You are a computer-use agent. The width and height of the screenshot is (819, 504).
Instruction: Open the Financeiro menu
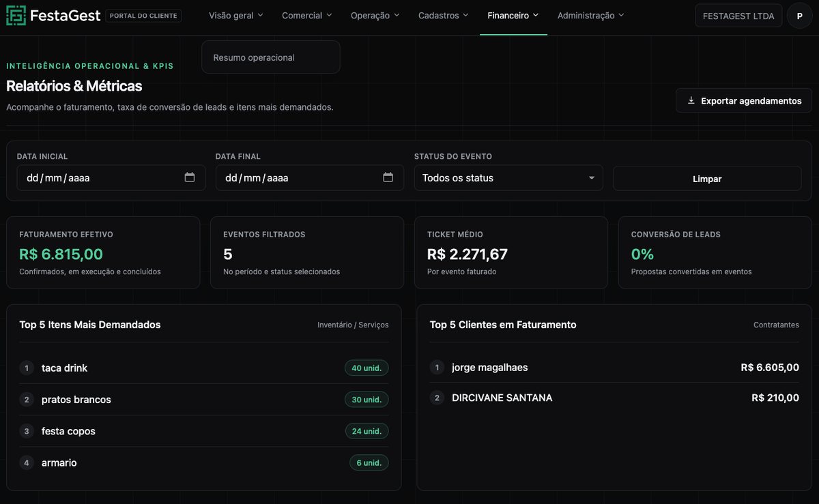tap(513, 16)
